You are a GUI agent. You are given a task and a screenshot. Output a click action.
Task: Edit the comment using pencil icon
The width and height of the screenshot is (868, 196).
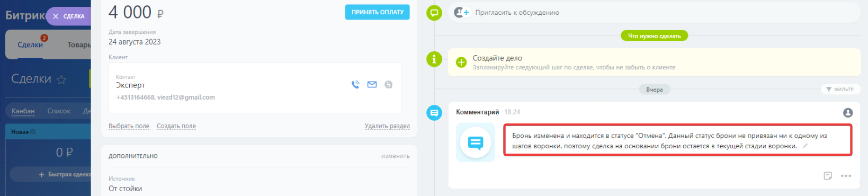[x=805, y=146]
